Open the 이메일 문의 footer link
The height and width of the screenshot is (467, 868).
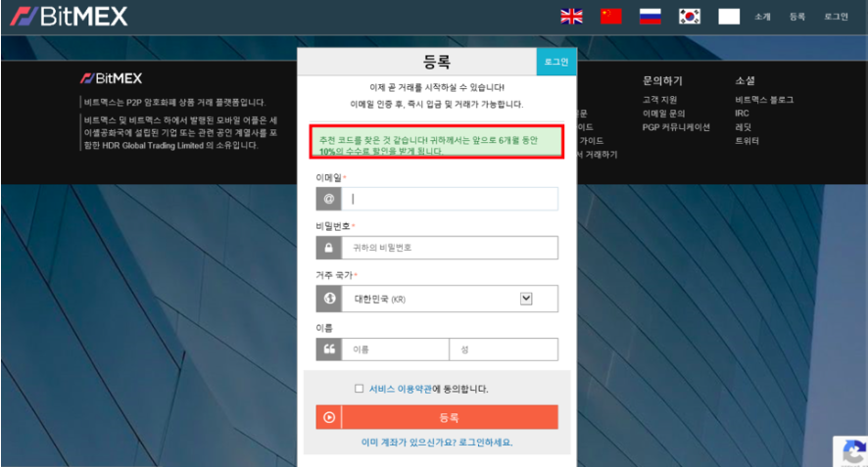point(663,114)
